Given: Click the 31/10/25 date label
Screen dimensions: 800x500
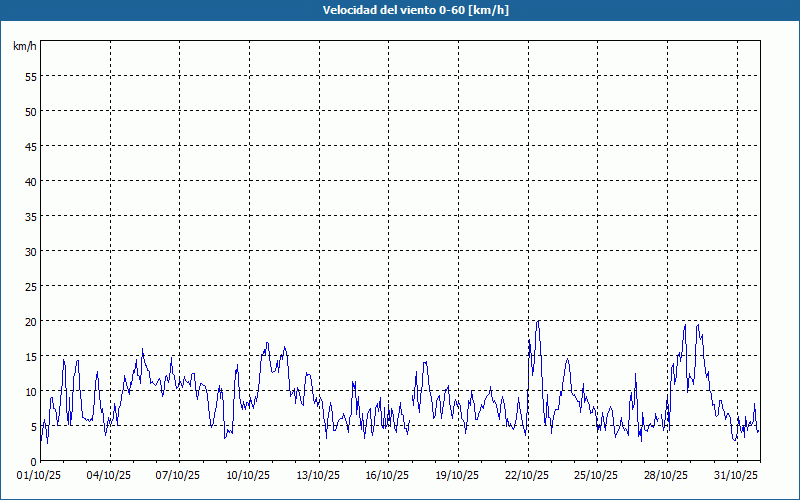Looking at the screenshot, I should (736, 475).
